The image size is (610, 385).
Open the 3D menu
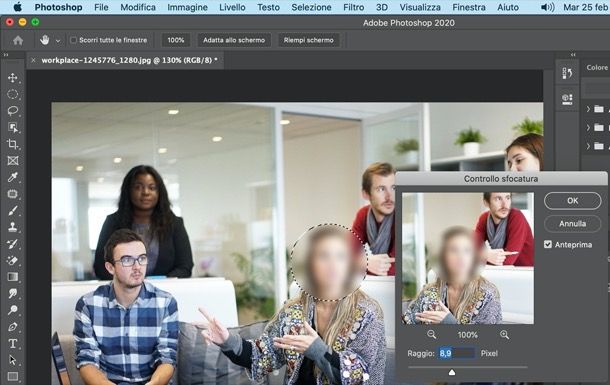tap(382, 7)
